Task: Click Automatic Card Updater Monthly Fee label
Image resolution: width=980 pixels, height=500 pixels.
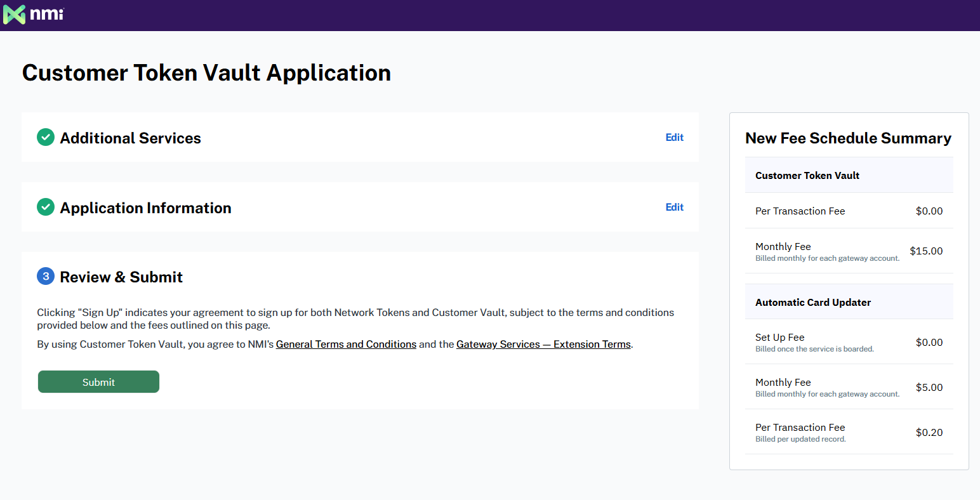Action: pos(783,383)
